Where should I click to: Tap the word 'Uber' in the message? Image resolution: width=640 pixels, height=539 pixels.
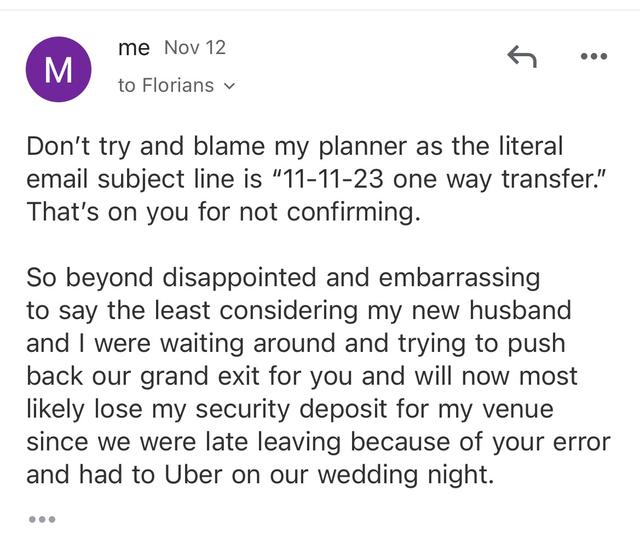click(x=193, y=475)
